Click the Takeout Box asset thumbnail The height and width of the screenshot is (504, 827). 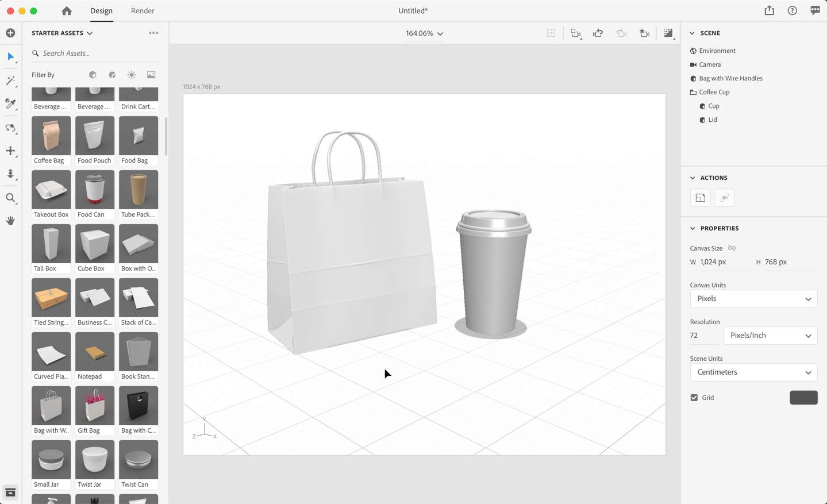click(x=51, y=190)
